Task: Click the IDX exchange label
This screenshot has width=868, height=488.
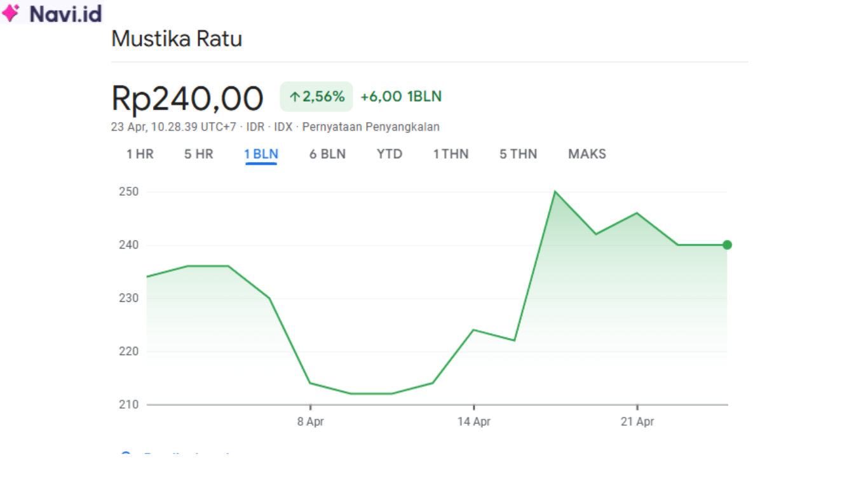Action: (x=283, y=127)
